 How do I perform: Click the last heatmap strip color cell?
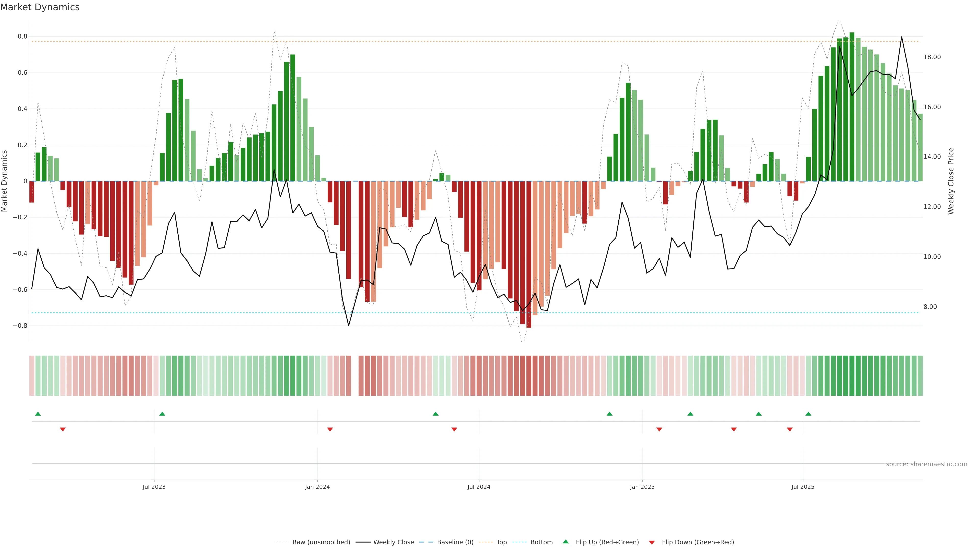point(920,376)
